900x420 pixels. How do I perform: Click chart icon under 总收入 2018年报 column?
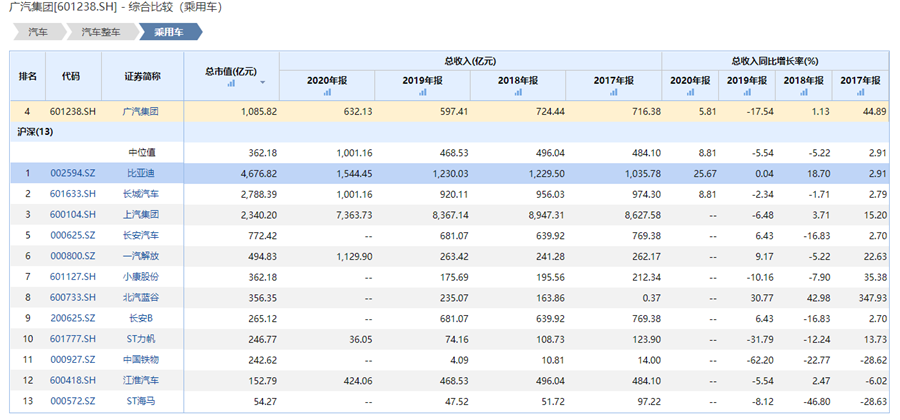pyautogui.click(x=518, y=92)
